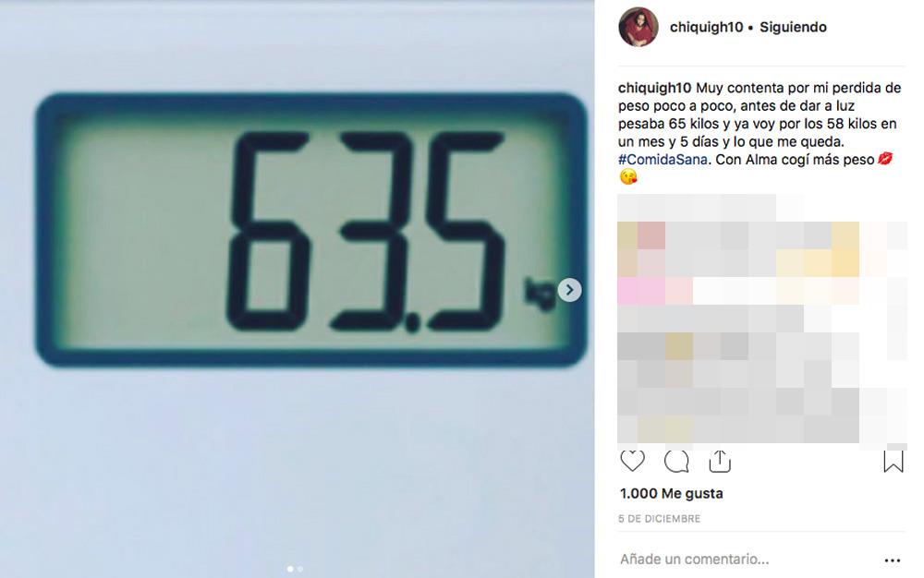Viewport: 924px width, 578px height.
Task: Like the post with the heart icon
Action: point(632,461)
